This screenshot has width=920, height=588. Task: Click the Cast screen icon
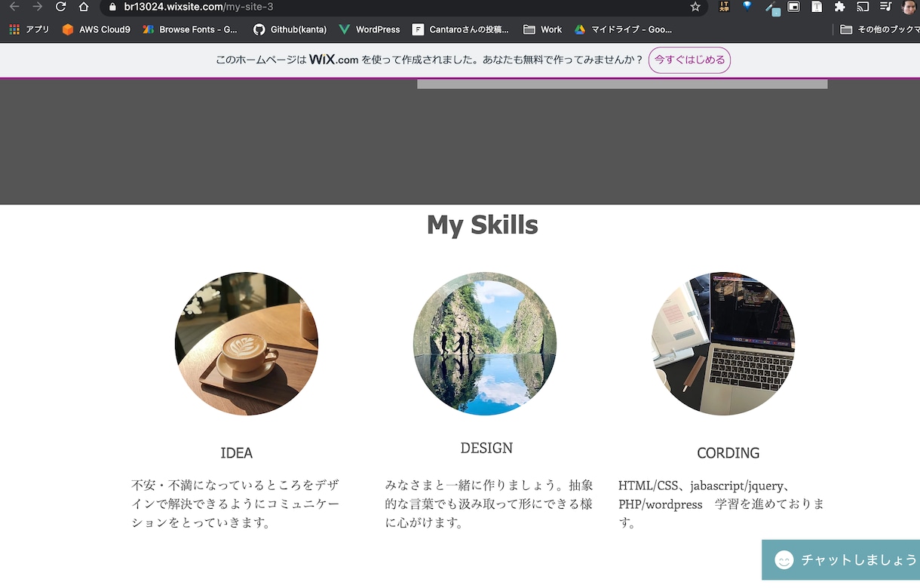tap(863, 7)
